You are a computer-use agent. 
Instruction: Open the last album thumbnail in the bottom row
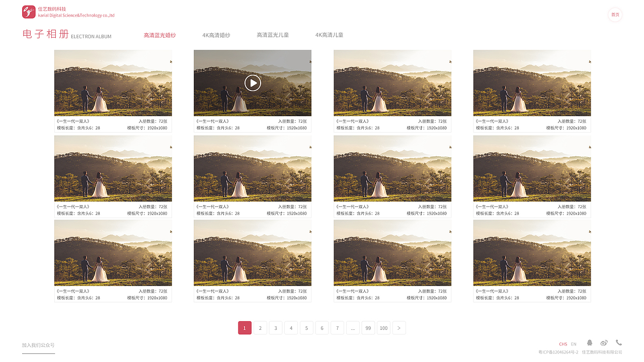(532, 253)
